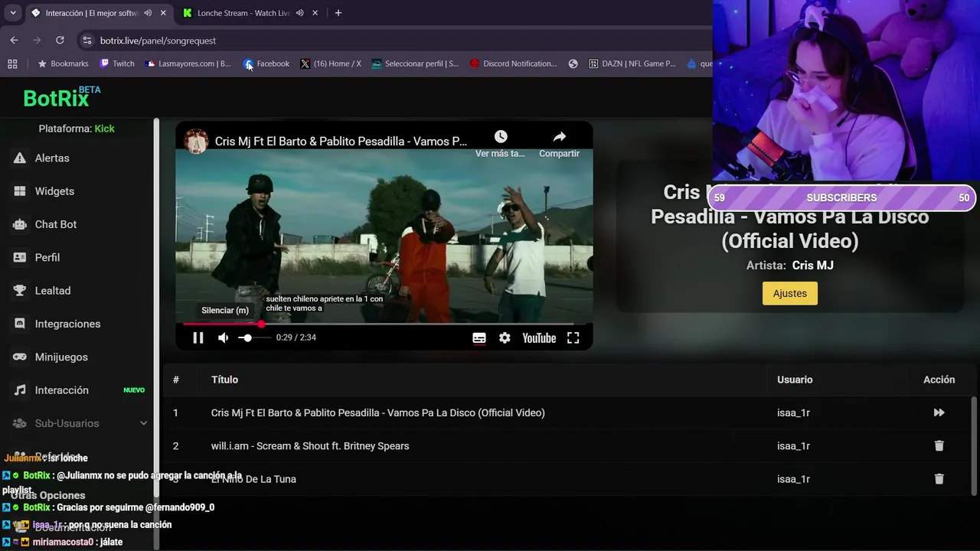
Task: Seek on the video progress bar
Action: [384, 324]
